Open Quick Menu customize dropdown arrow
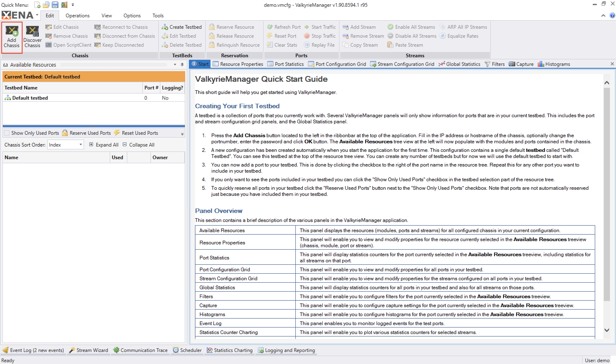 (73, 5)
